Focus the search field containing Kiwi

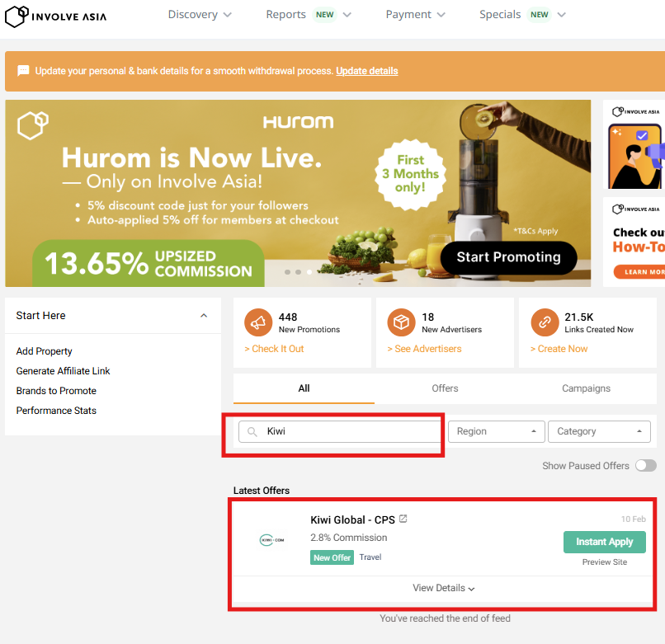point(339,431)
